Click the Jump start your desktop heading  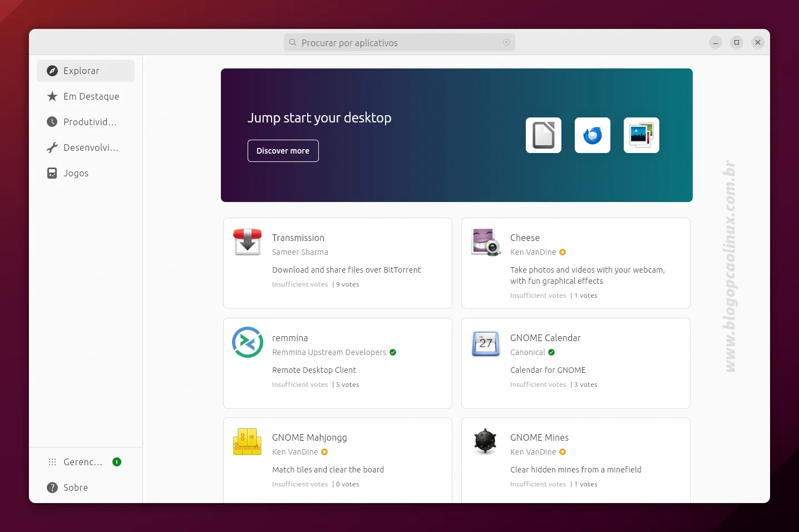[x=319, y=118]
